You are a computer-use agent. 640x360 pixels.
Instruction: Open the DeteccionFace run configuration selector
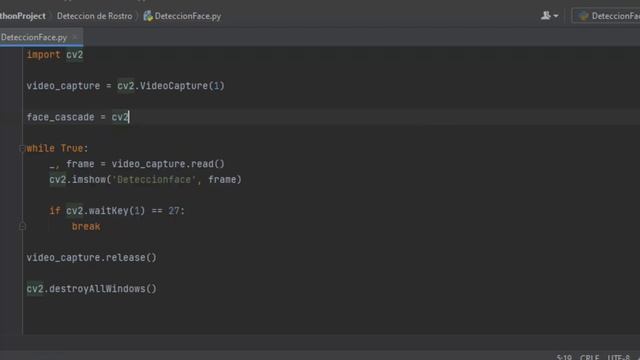(606, 16)
